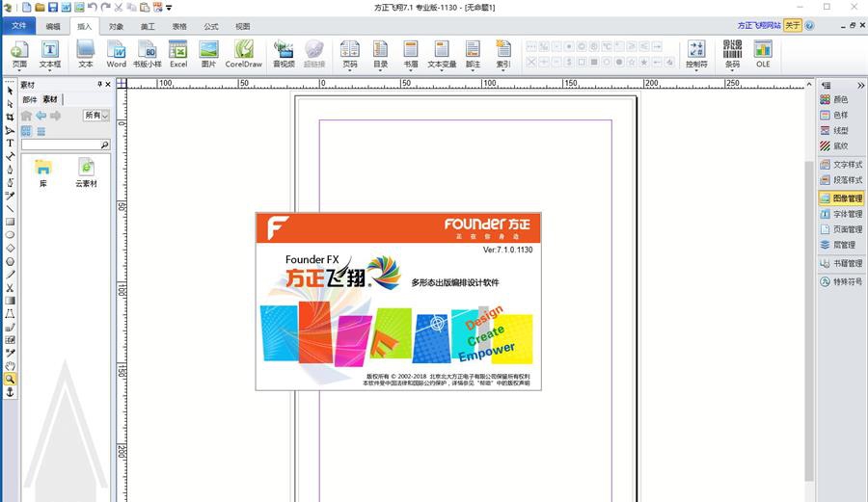This screenshot has width=868, height=502.
Task: Click the 关于 button
Action: coord(793,25)
